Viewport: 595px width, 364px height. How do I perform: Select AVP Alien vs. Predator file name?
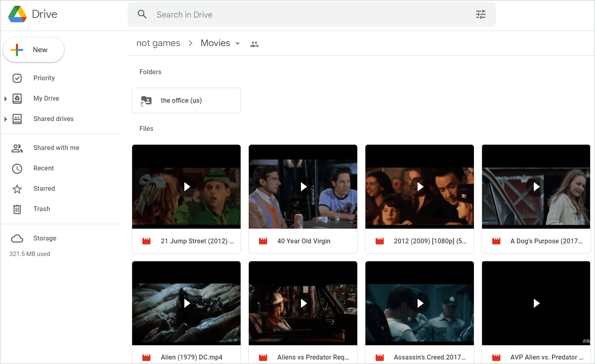click(547, 357)
